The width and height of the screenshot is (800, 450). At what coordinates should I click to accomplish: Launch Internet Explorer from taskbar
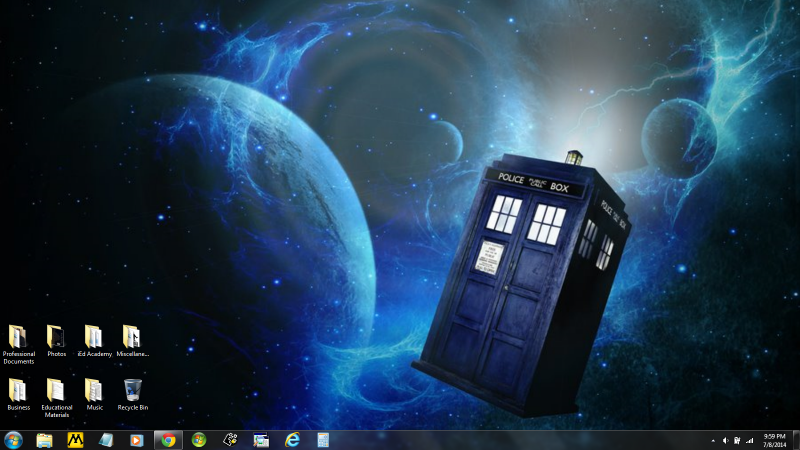(x=292, y=440)
